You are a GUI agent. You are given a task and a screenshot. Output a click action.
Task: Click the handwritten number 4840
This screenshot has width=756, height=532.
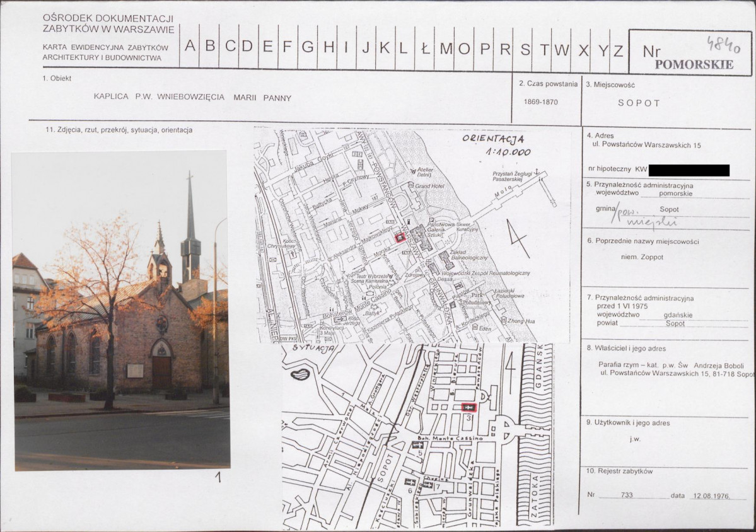723,44
